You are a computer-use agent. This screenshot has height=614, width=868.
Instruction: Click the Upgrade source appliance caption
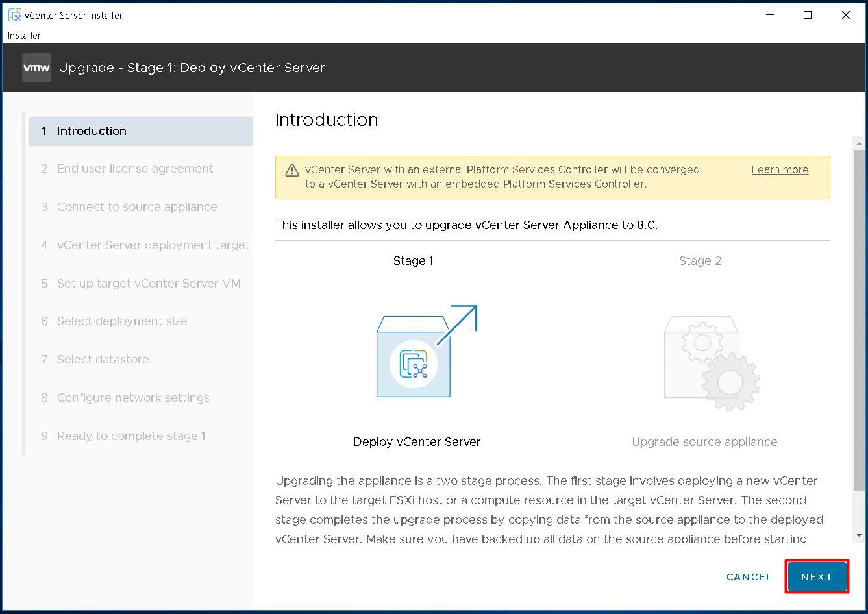tap(704, 442)
